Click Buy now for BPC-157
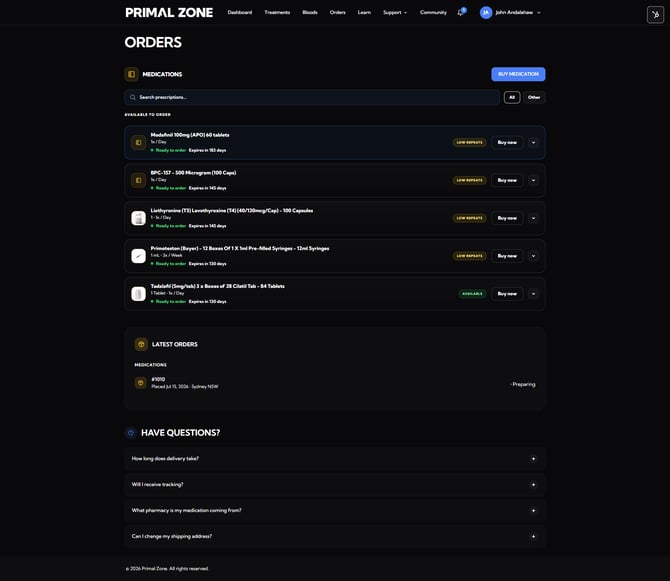 [507, 180]
